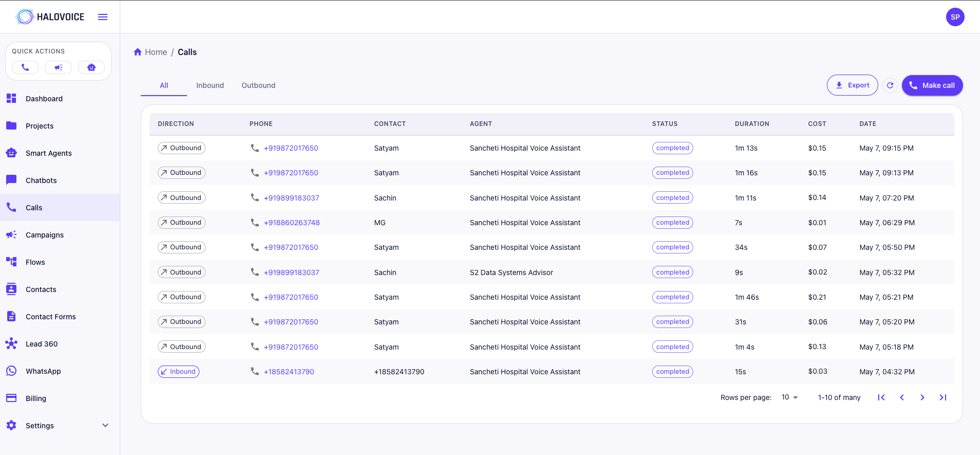Click contact Sachin in the 07:20 PM row
The image size is (980, 455).
coord(385,198)
